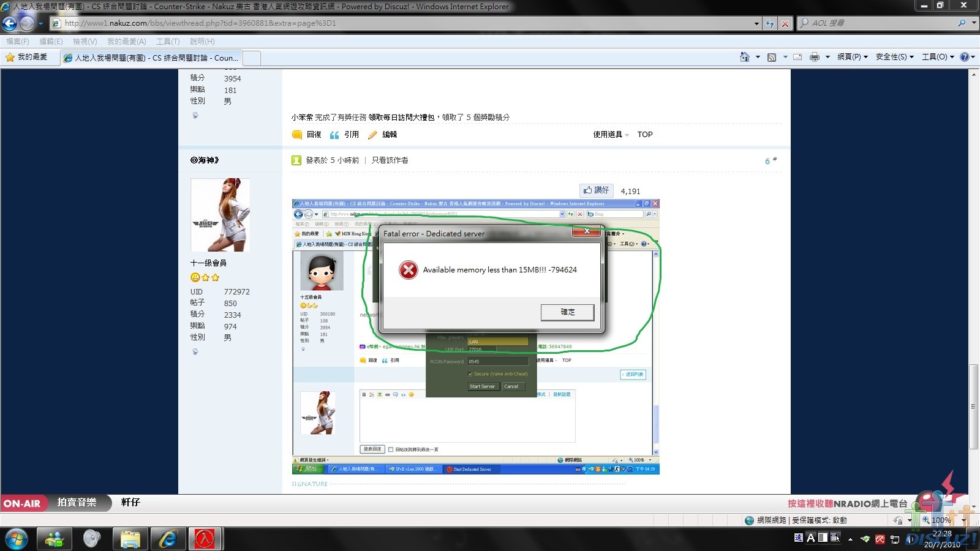
Task: Open recent pages dropdown beside Forward button
Action: (x=40, y=23)
